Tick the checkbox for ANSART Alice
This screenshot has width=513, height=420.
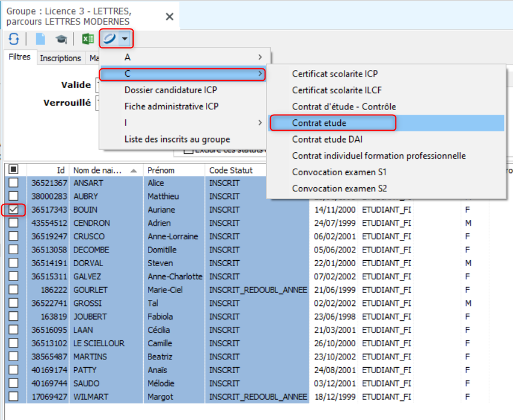[x=13, y=183]
